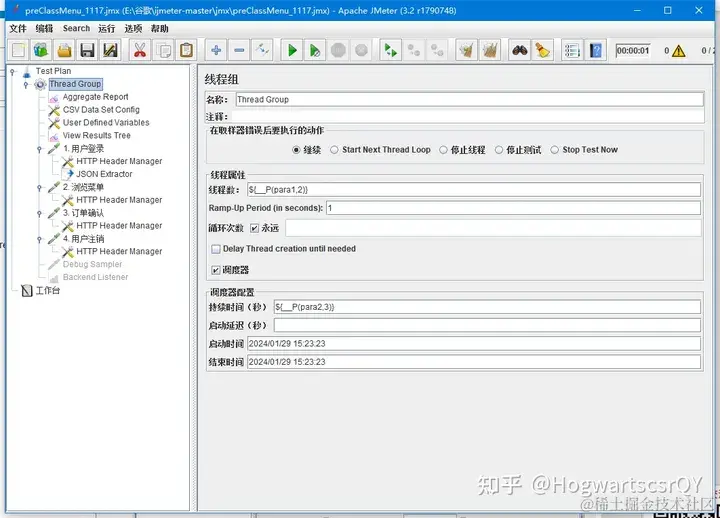Open the 文件 menu
Screen dimensions: 720x518
coord(18,28)
